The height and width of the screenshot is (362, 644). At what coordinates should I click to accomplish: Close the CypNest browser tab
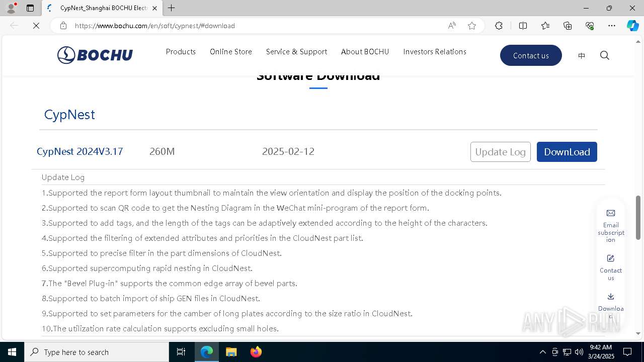[154, 8]
